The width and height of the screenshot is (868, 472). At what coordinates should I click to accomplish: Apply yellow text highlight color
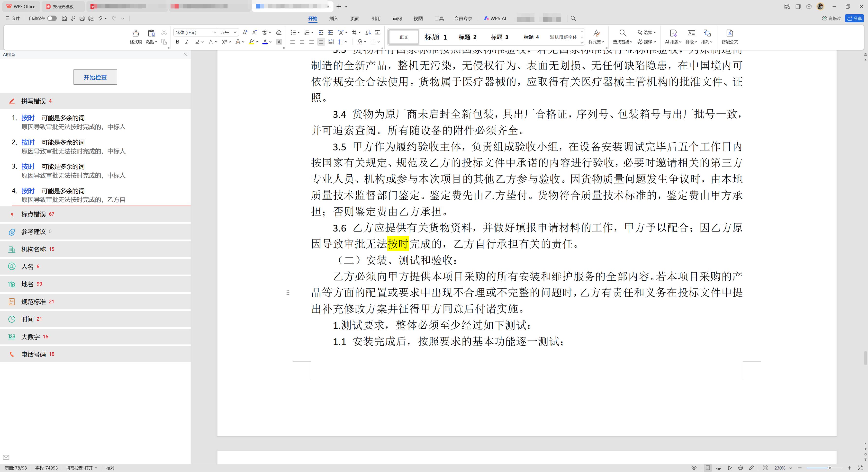point(251,42)
